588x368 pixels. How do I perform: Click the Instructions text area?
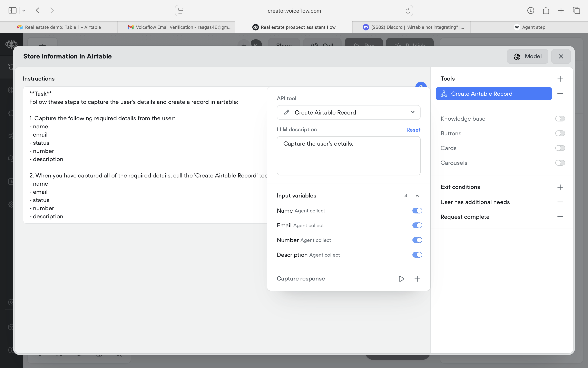pos(145,155)
